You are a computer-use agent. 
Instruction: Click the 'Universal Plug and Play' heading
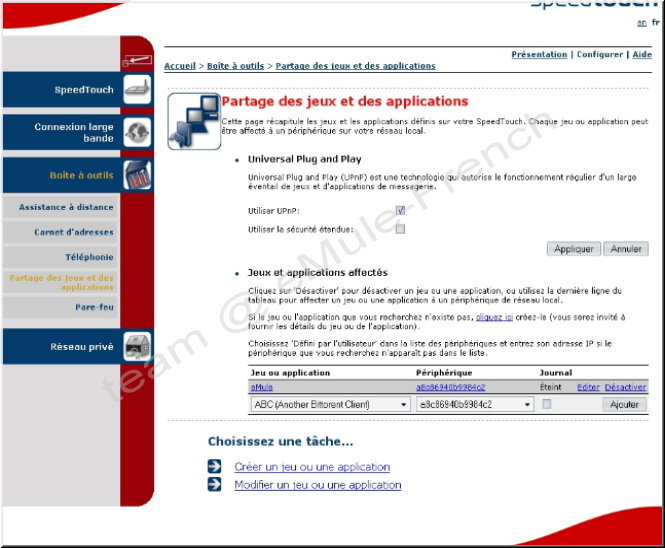coord(305,159)
